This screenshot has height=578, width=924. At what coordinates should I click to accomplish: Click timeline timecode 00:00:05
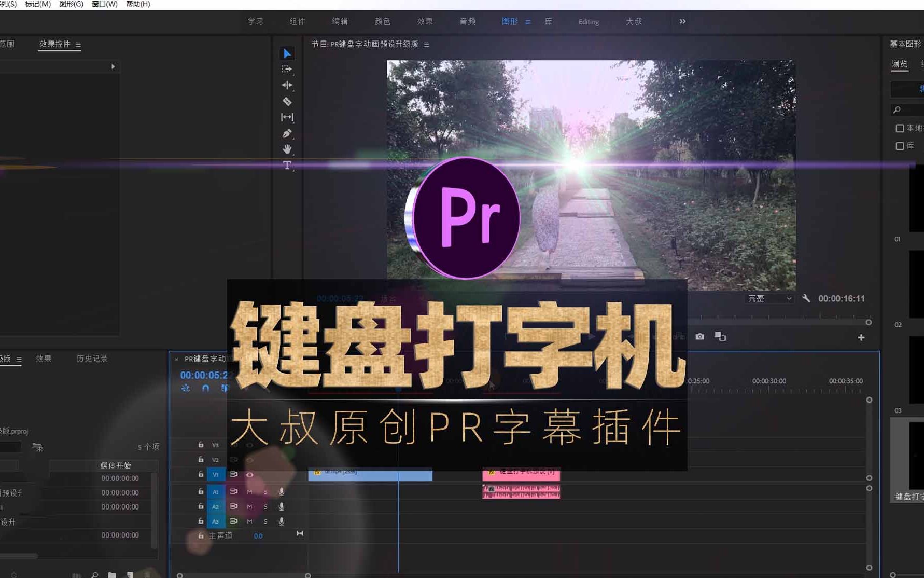point(204,375)
